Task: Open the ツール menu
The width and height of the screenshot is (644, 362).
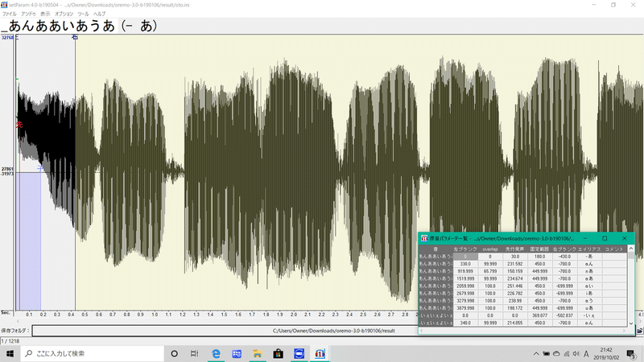Action: pos(84,14)
